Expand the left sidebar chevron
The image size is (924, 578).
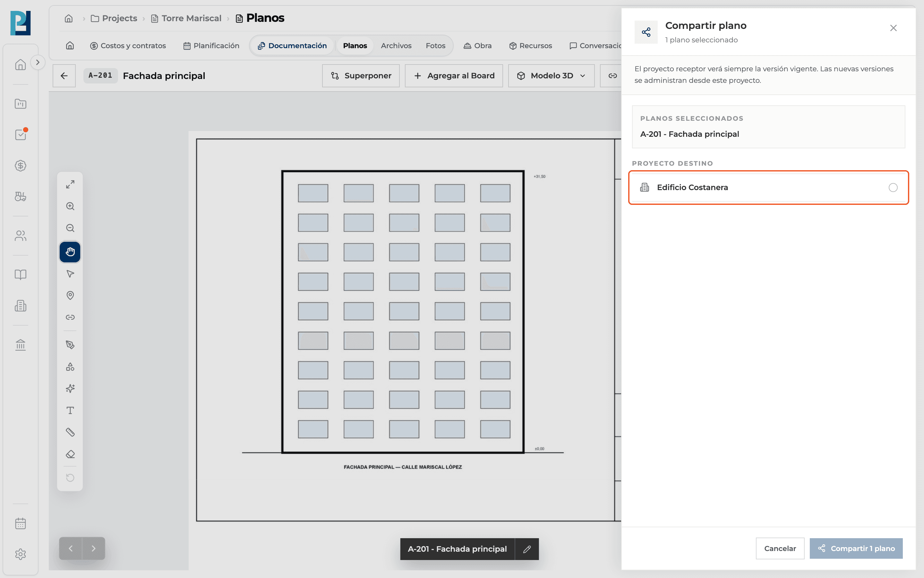pyautogui.click(x=38, y=62)
